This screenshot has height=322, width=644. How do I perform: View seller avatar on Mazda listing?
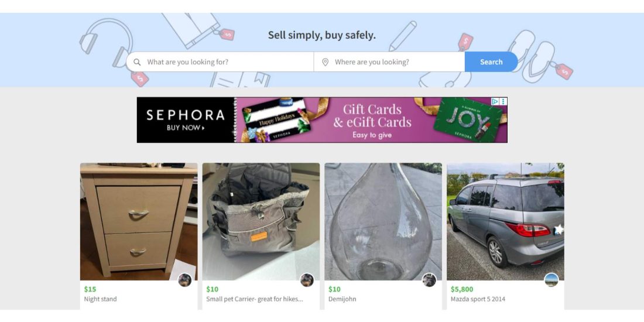(551, 280)
